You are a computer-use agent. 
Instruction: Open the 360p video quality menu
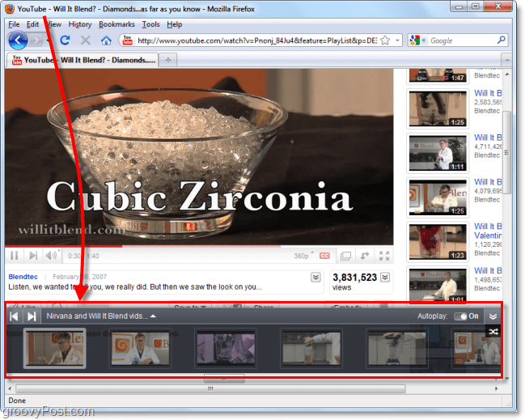click(304, 256)
